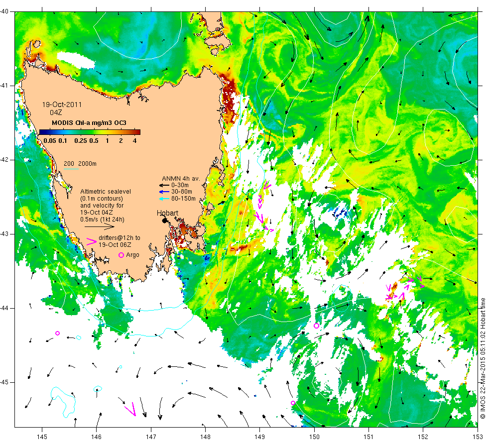Click the cyan 80-150m legend arrow
The image size is (488, 448).
tap(164, 199)
